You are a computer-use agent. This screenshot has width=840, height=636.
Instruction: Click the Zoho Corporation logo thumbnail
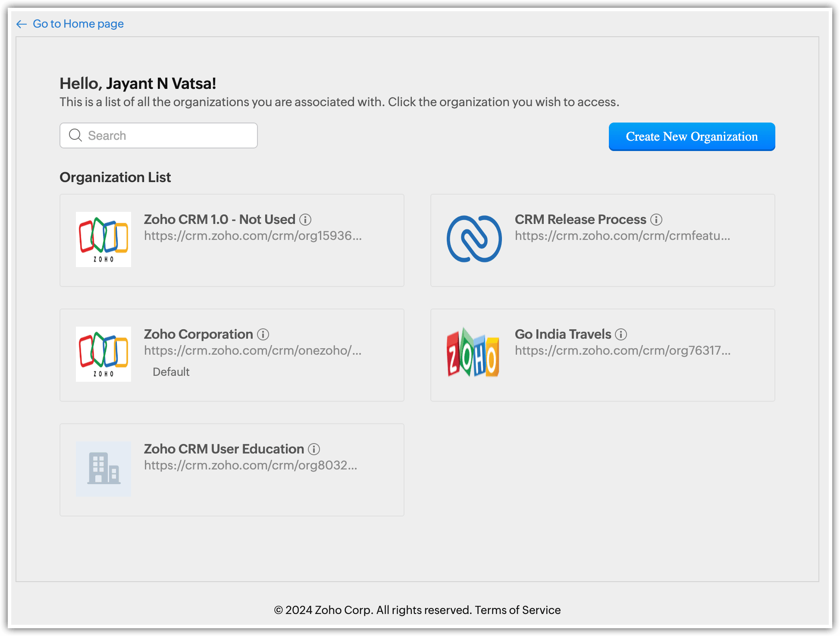[103, 354]
